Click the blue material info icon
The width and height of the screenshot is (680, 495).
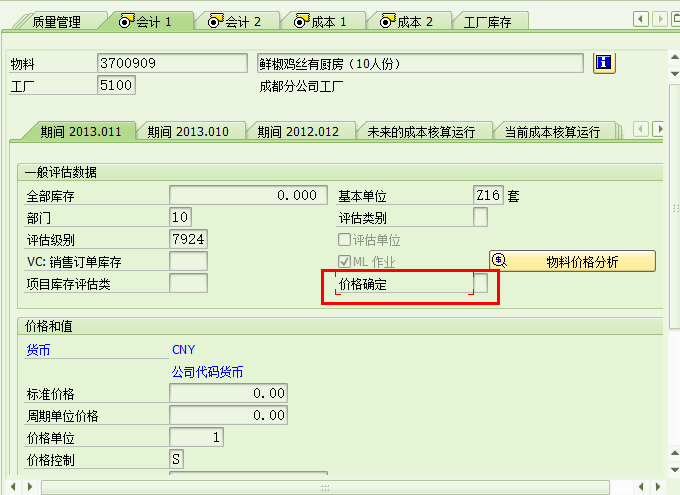click(x=604, y=63)
